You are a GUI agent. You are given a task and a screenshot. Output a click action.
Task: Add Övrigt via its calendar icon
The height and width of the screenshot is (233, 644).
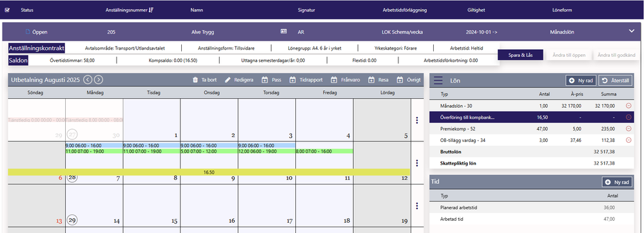(400, 80)
